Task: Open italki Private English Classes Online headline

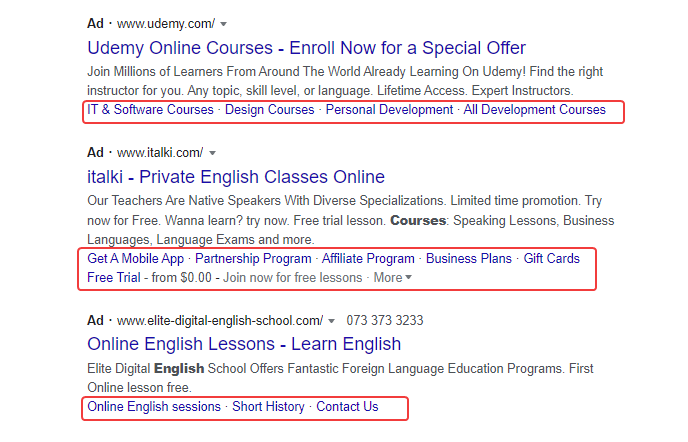Action: (x=236, y=177)
